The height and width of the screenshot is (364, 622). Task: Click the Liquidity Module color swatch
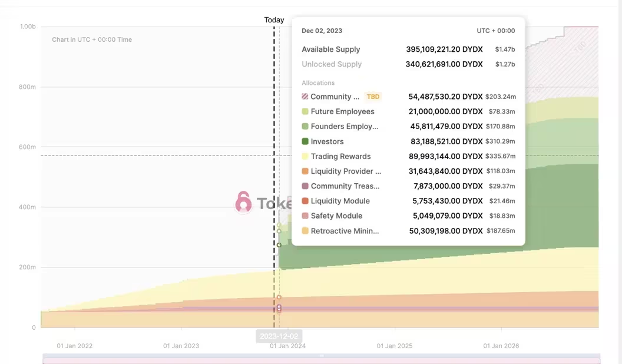[305, 201]
